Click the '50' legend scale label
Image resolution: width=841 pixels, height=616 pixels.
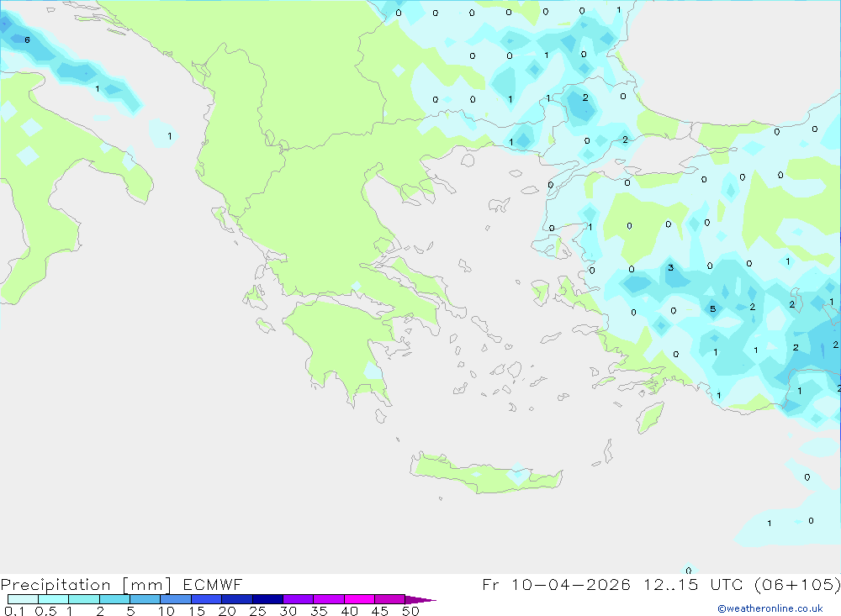410,611
